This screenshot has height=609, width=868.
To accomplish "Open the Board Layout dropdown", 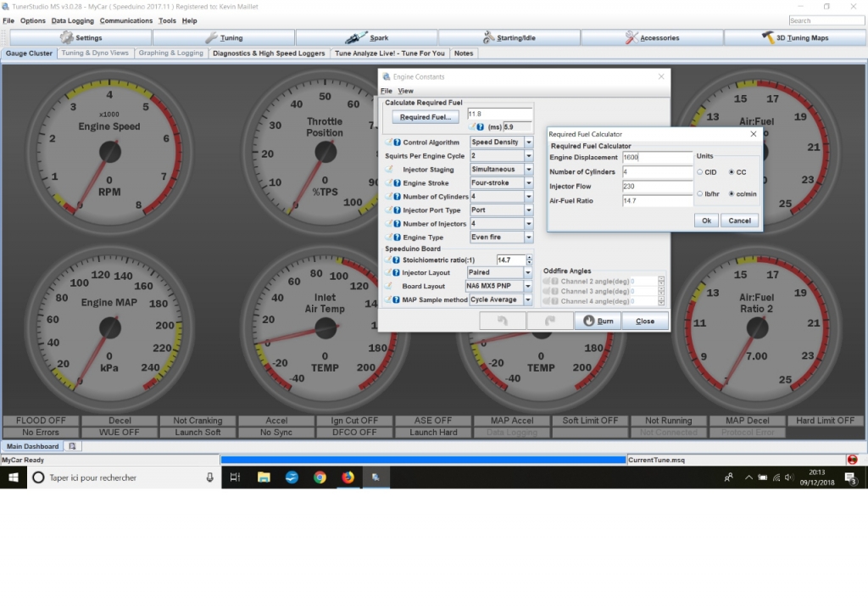I will coord(528,286).
